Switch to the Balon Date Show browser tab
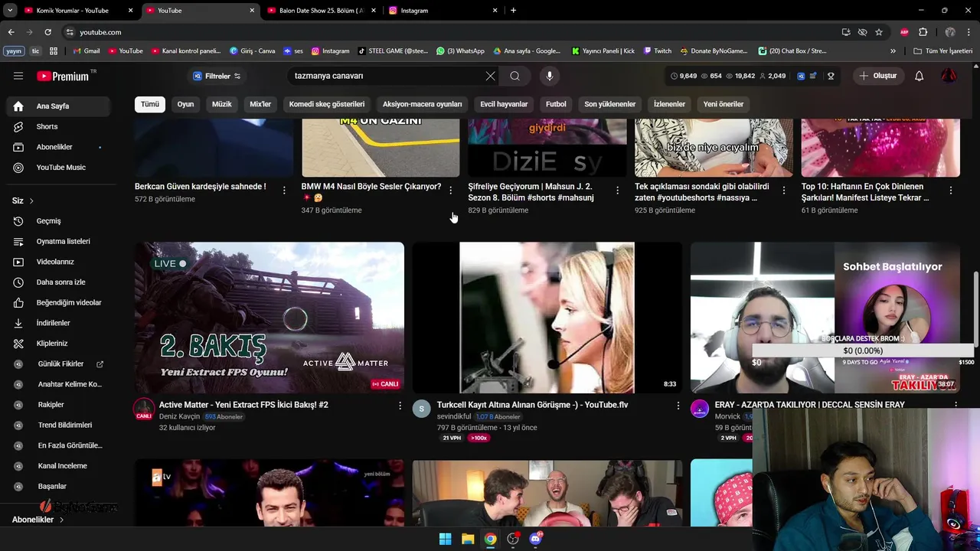 coord(322,11)
